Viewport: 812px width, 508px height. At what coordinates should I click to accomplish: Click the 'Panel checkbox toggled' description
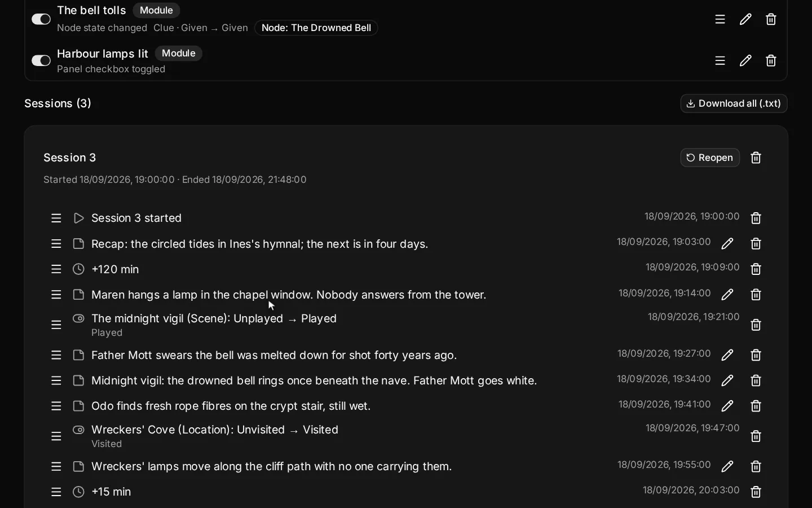(x=111, y=69)
